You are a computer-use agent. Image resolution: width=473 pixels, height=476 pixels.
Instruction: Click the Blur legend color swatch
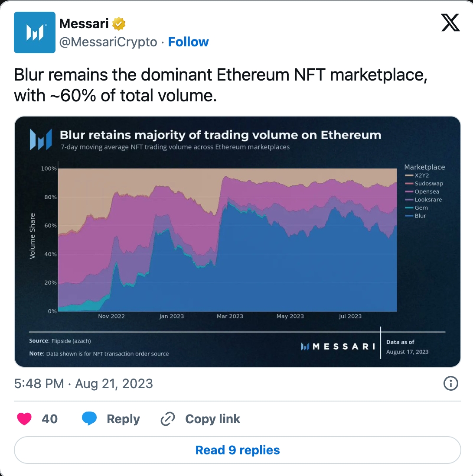[x=408, y=216]
